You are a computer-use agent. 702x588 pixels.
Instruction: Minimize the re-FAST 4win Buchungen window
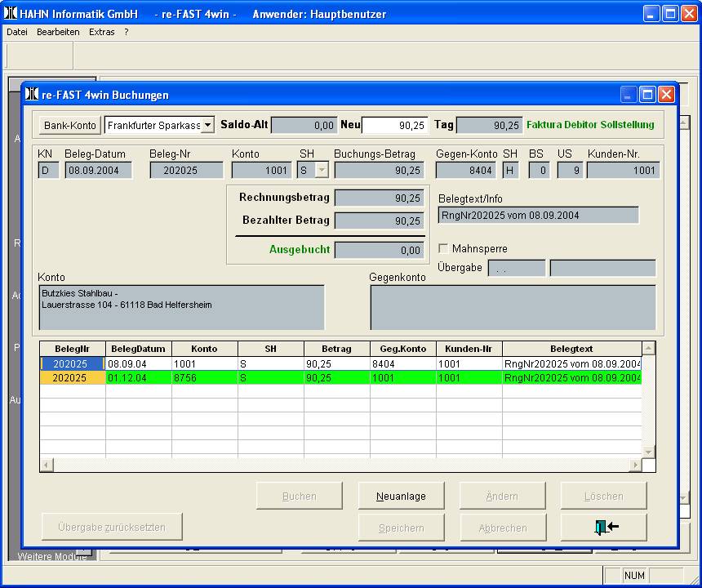pos(629,95)
